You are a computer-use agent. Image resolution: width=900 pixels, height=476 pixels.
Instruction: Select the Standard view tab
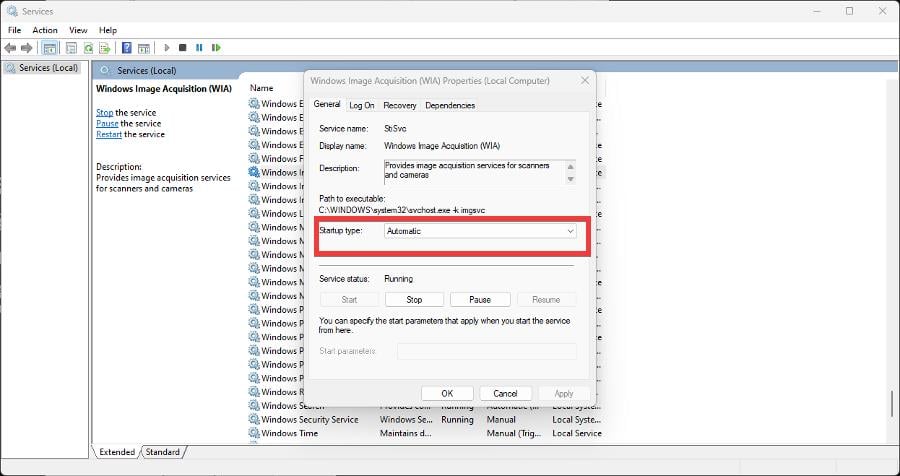point(162,452)
